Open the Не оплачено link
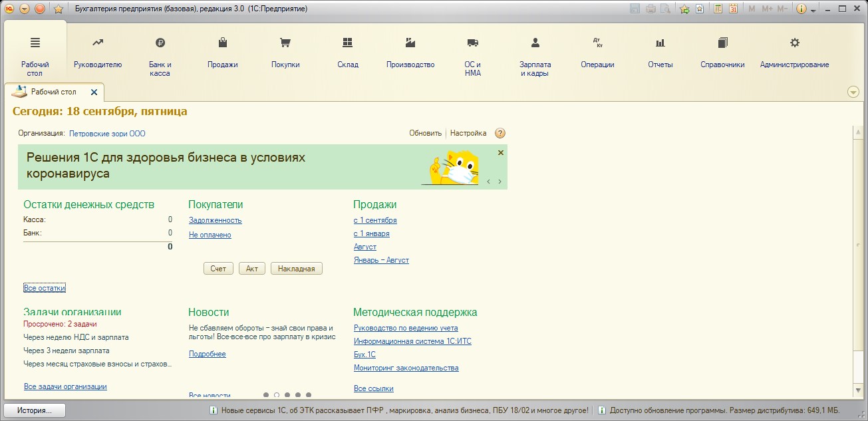The height and width of the screenshot is (421, 868). pos(210,235)
